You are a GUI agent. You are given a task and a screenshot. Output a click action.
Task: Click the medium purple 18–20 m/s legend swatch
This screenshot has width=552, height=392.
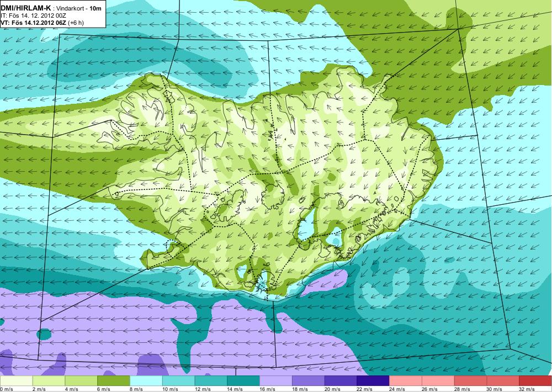point(308,381)
